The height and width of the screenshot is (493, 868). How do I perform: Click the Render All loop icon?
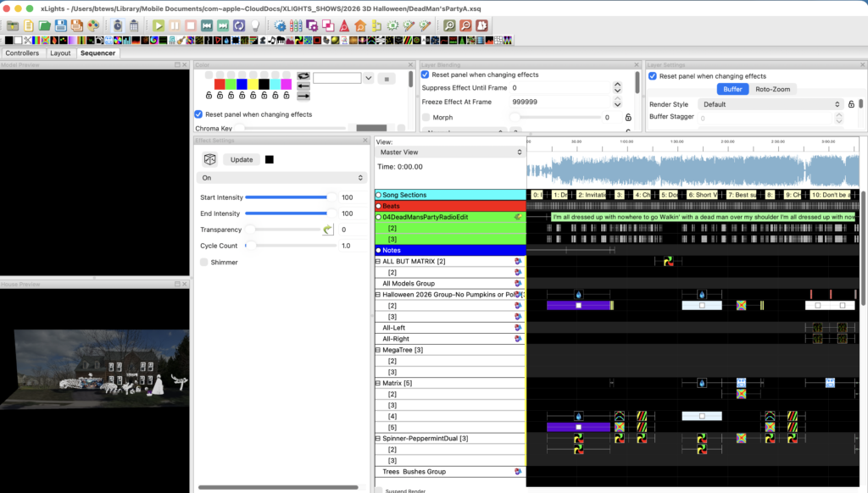click(x=239, y=25)
